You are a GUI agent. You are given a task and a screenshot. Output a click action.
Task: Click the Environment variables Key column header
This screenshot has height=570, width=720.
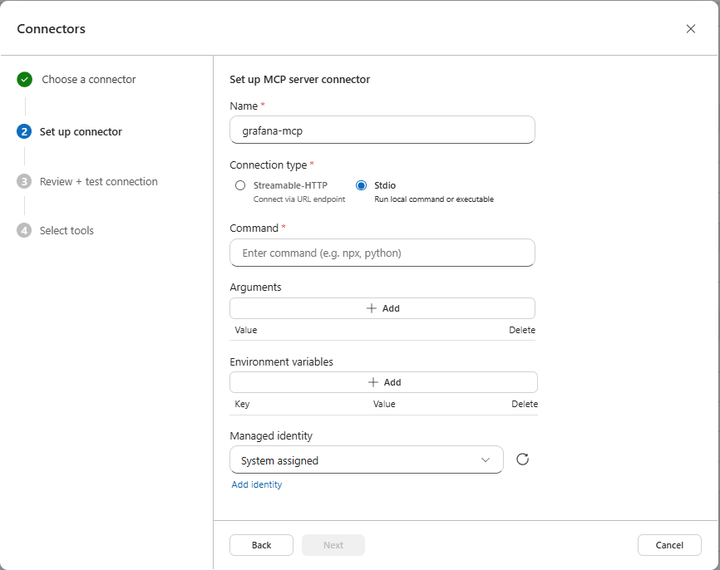tap(242, 404)
